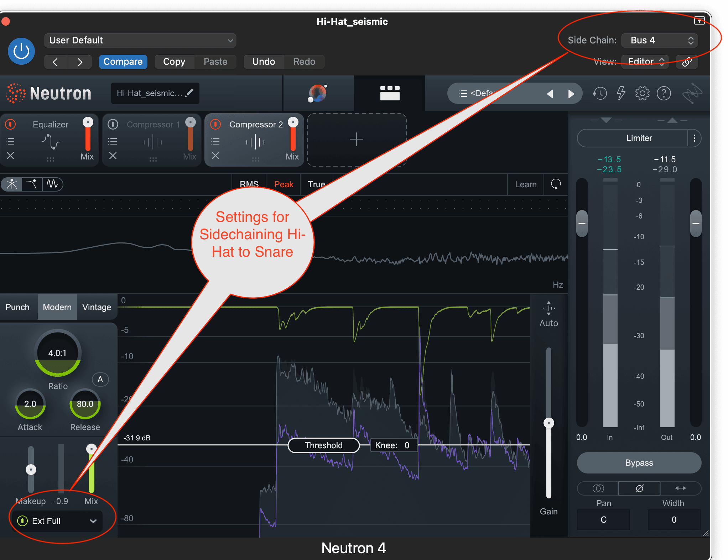Viewport: 728px width, 560px height.
Task: Open the undo history clock icon
Action: tap(600, 94)
